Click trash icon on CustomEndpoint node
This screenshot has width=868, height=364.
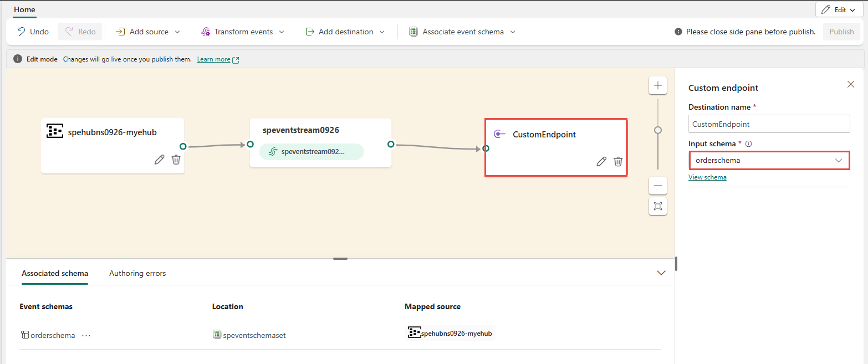pos(618,161)
